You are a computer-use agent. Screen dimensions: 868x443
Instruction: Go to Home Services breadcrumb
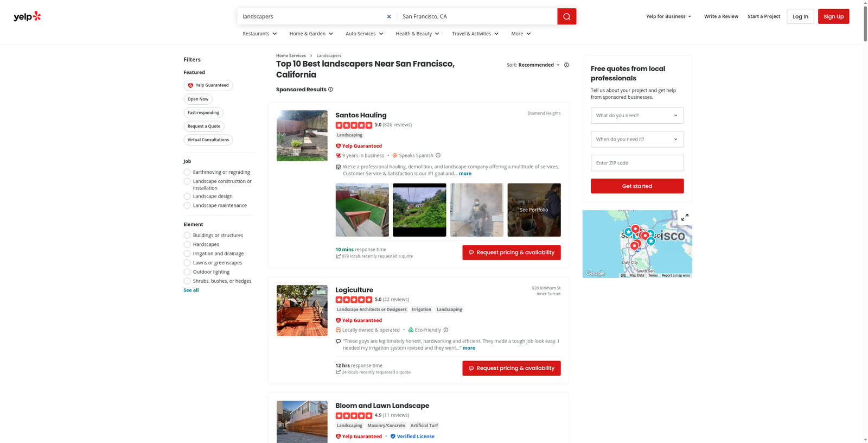[x=291, y=55]
